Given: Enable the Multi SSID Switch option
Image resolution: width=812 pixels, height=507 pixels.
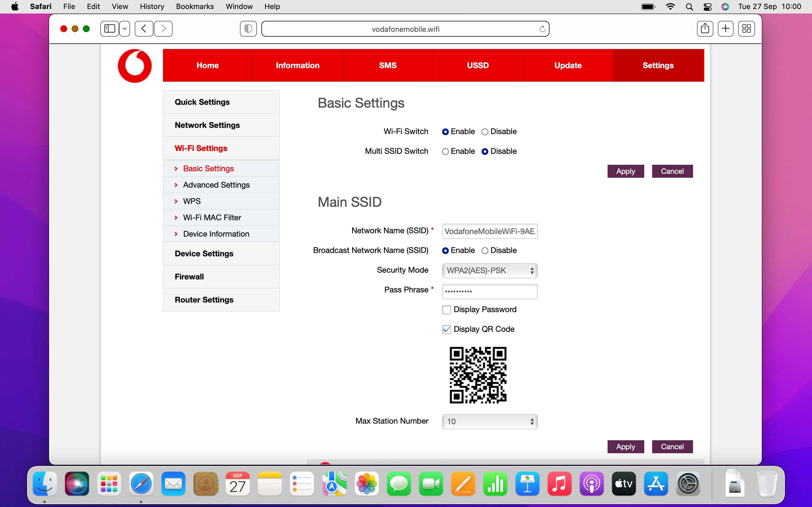Looking at the screenshot, I should tap(445, 152).
